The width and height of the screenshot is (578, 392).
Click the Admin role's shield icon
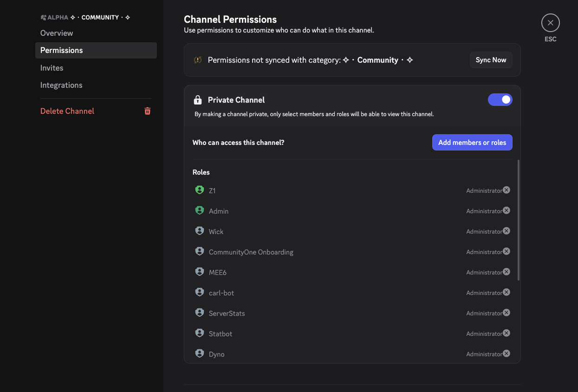(199, 210)
